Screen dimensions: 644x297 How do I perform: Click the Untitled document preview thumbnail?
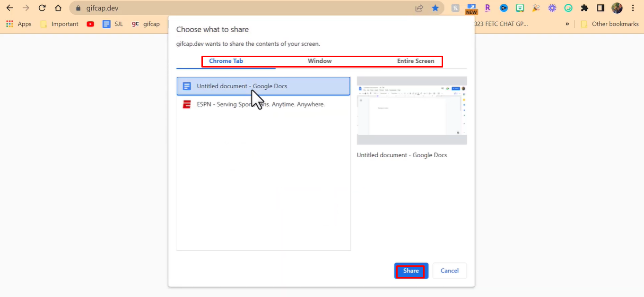(x=411, y=111)
